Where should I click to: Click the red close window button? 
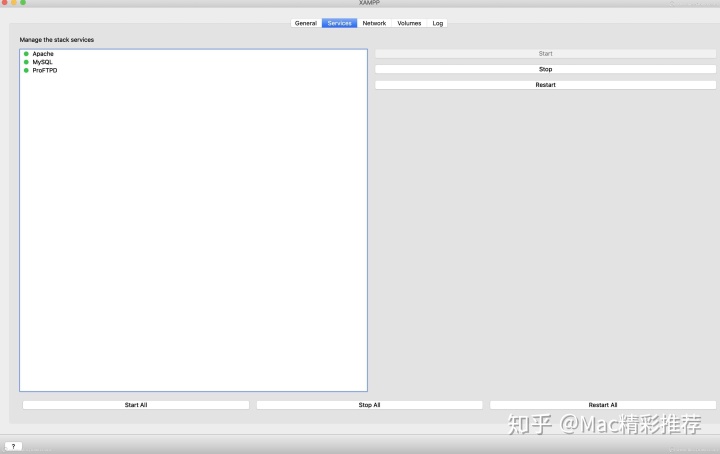[x=4, y=2]
